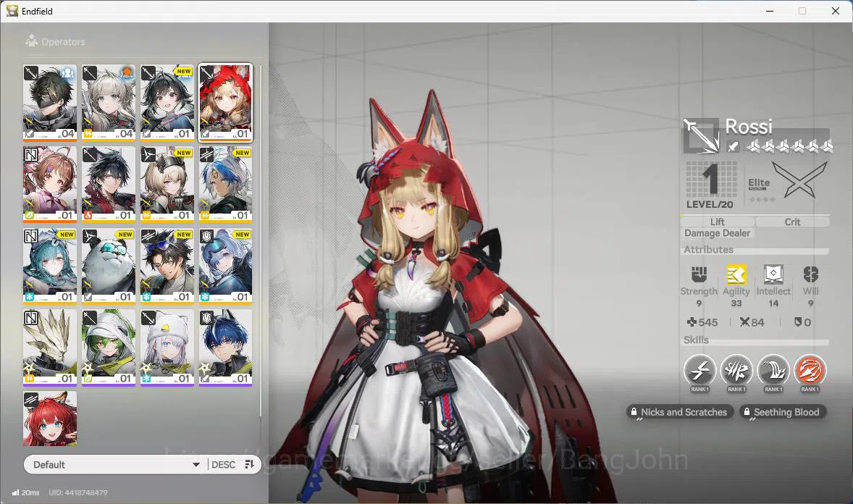Click the defense 0 stat
This screenshot has width=853, height=504.
802,322
